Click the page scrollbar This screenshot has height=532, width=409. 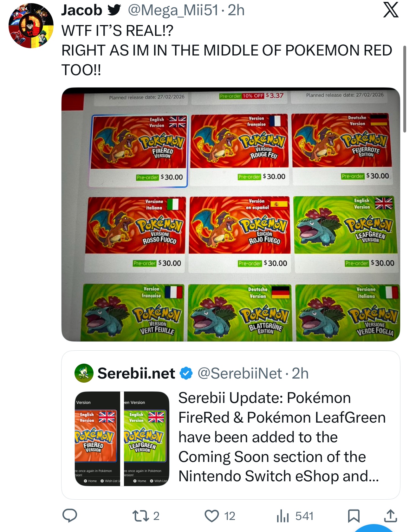point(405,89)
